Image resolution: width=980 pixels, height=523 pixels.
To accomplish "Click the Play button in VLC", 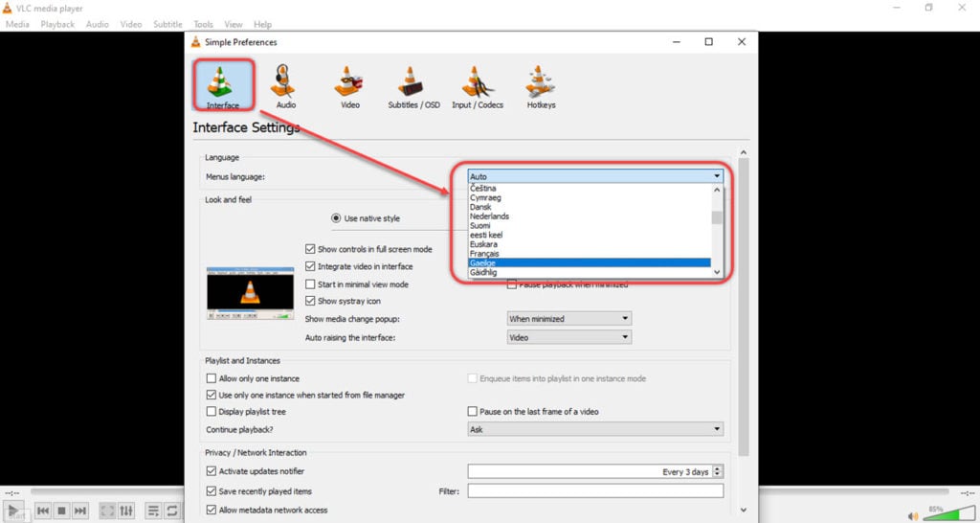I will click(x=13, y=511).
